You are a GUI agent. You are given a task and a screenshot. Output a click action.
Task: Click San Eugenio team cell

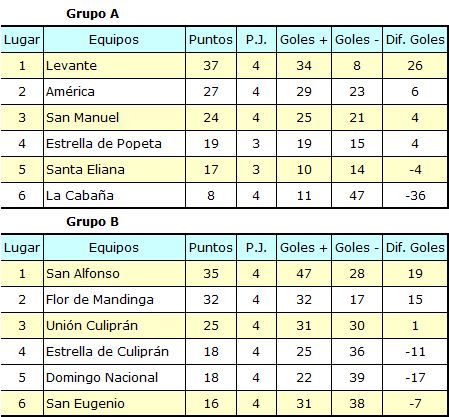[x=114, y=404]
